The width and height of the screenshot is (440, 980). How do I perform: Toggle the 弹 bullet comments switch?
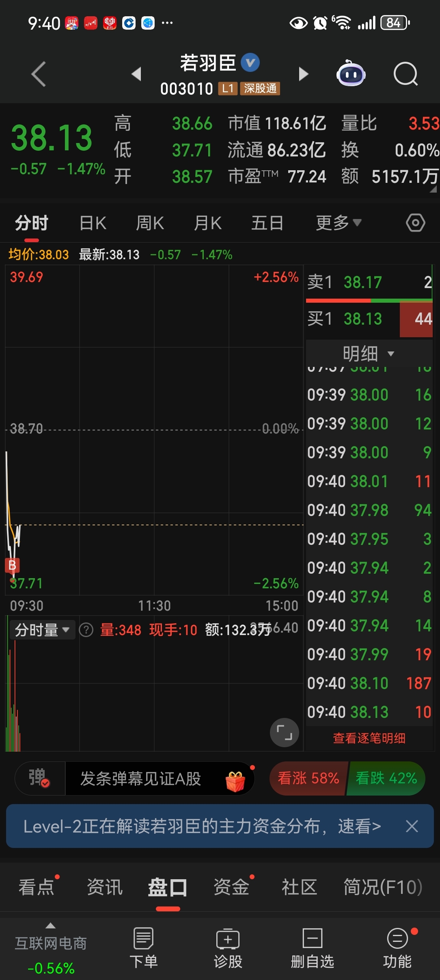[39, 778]
